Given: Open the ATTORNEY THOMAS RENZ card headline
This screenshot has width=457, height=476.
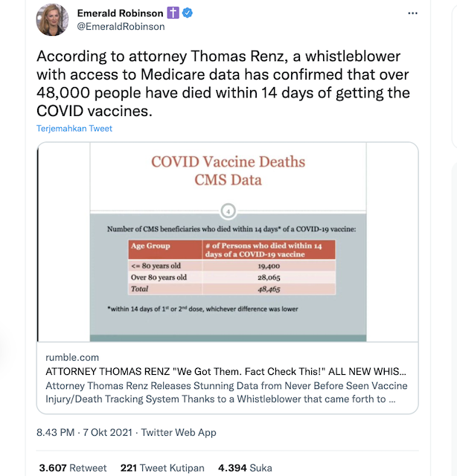Looking at the screenshot, I should tap(227, 372).
